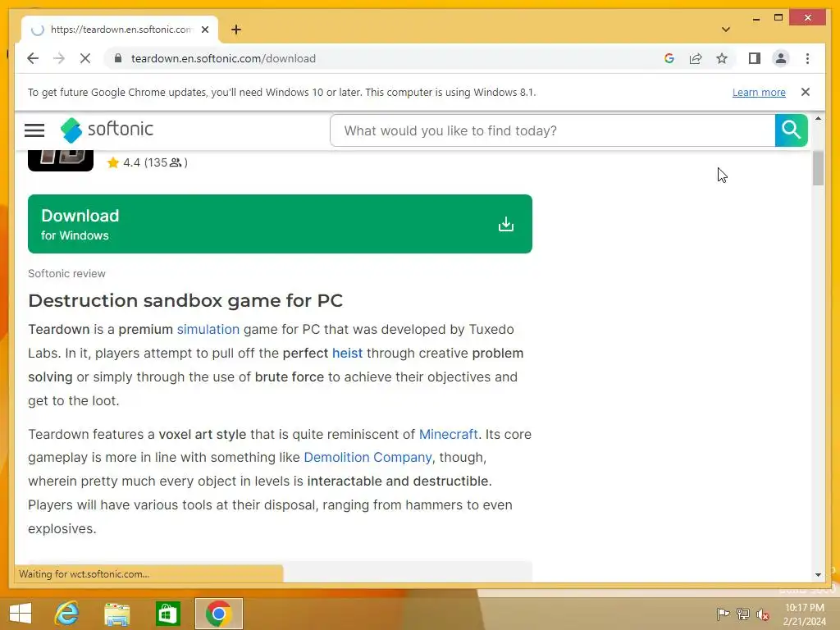
Task: Click the Download for Windows button
Action: (280, 224)
